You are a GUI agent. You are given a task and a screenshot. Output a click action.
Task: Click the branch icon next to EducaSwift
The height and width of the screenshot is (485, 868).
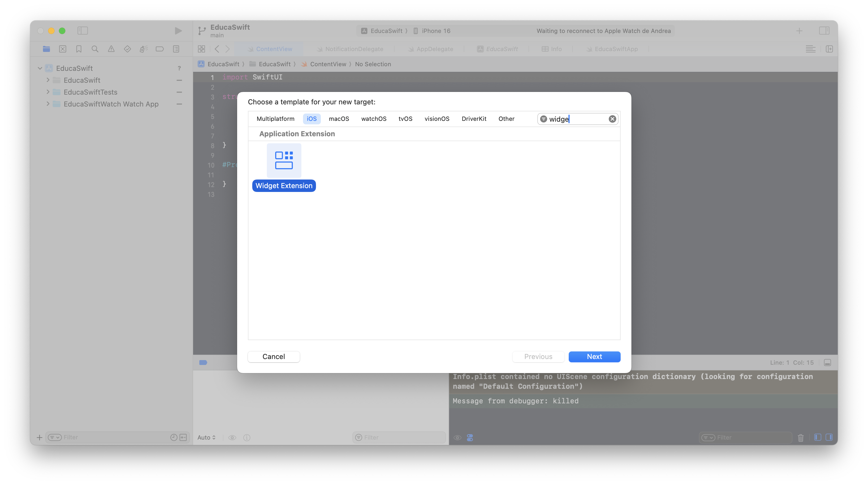click(x=202, y=31)
